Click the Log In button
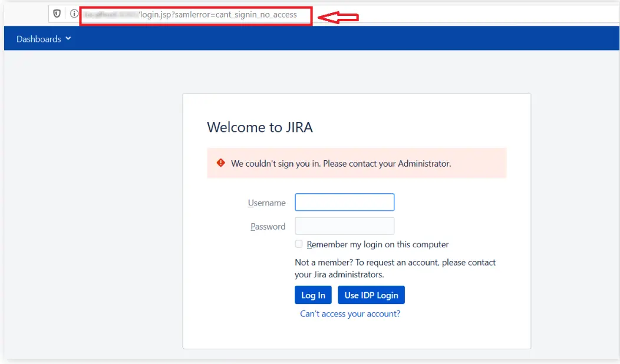620x364 pixels. (313, 295)
